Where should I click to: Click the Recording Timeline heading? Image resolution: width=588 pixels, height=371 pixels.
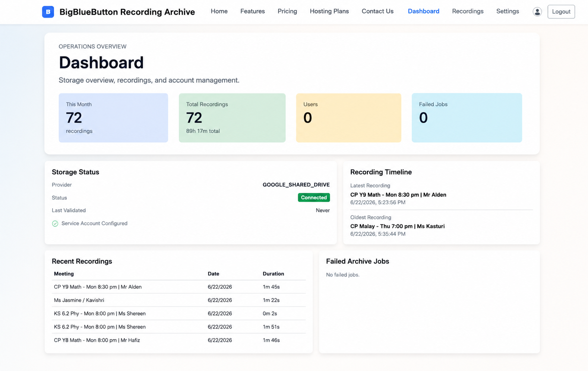tap(381, 172)
